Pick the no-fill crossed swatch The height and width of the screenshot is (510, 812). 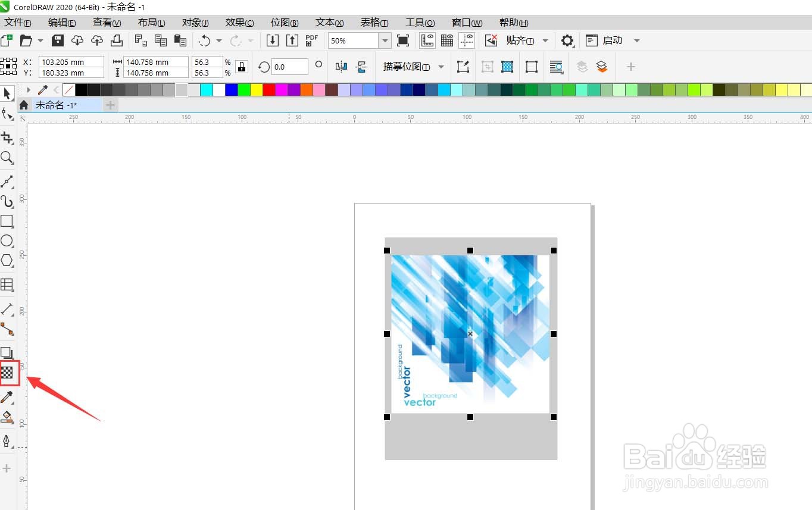(x=69, y=90)
